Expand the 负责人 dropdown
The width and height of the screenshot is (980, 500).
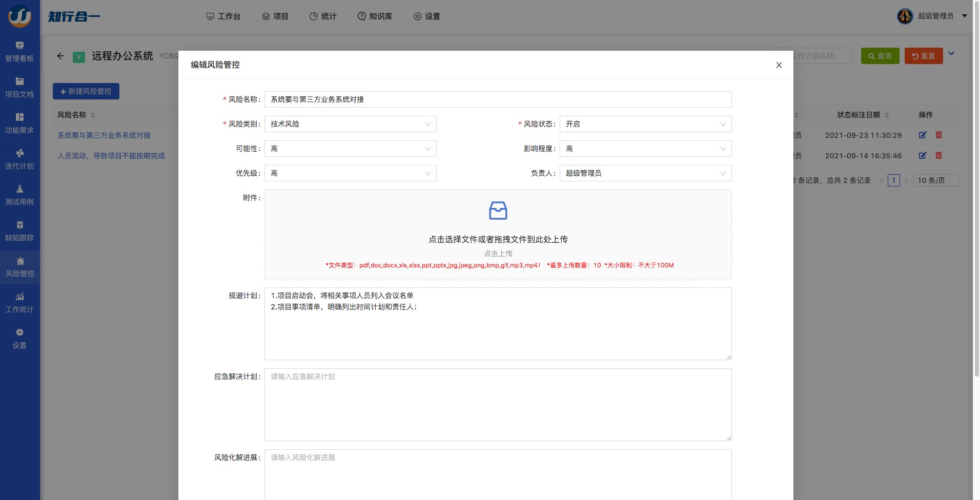pos(645,173)
